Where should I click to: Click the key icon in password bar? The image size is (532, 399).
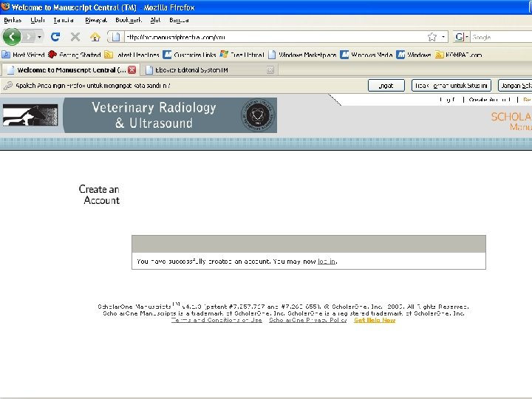[x=8, y=86]
